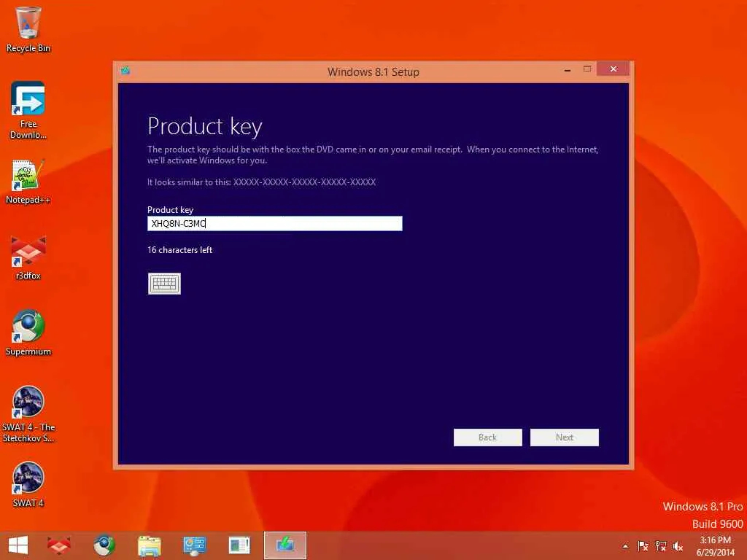Select the r3dfox desktop shortcut
Screen dimensions: 747x560
28,257
